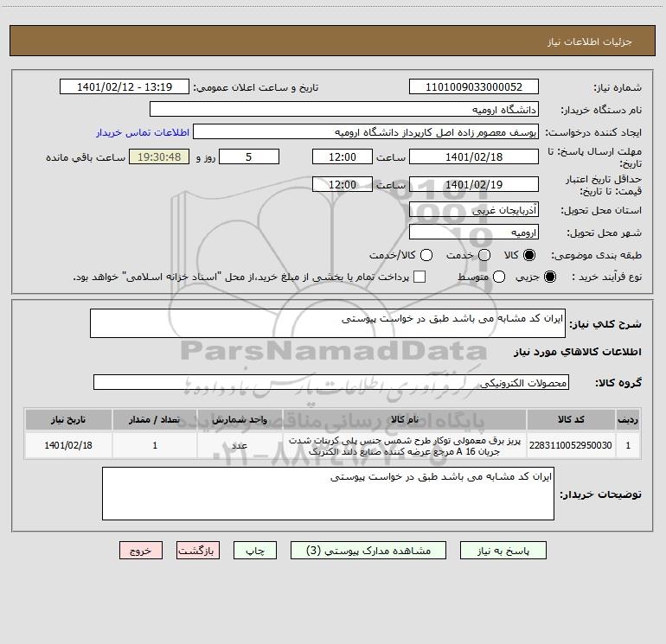The image size is (666, 644).
Task: Click the تاریخ نیاز column header
Action: (x=68, y=420)
